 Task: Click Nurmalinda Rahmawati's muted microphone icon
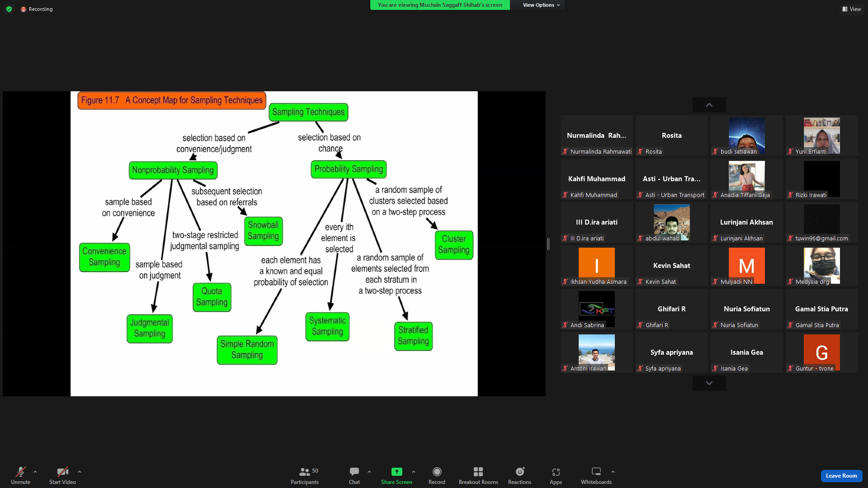point(565,152)
